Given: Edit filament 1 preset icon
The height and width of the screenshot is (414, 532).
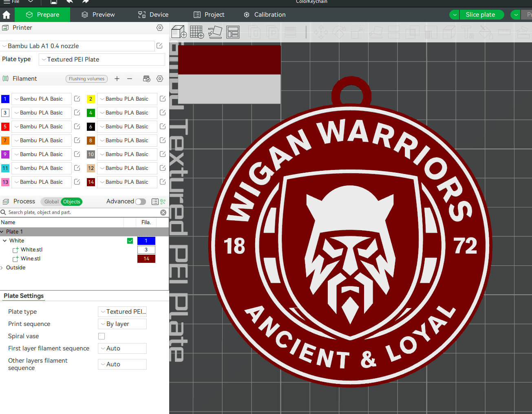Looking at the screenshot, I should coord(77,99).
